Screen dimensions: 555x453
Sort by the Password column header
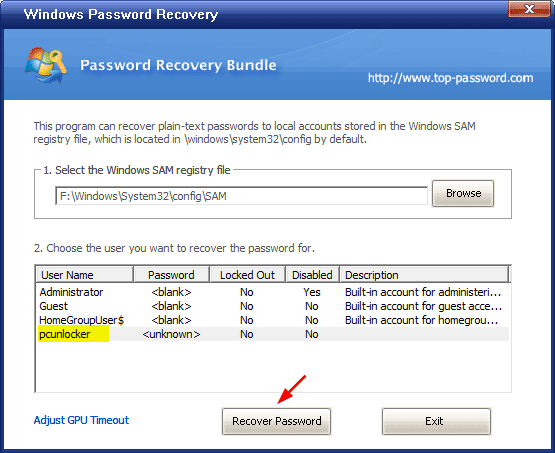click(171, 275)
